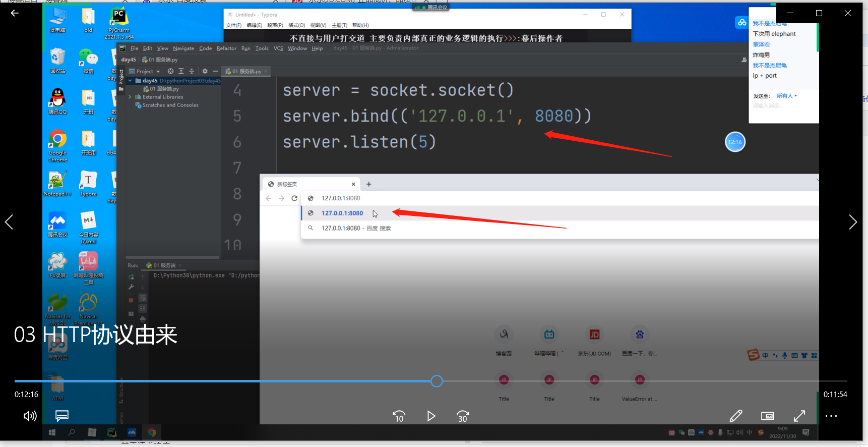The height and width of the screenshot is (447, 868).
Task: Open the player's more options menu
Action: pos(831,416)
